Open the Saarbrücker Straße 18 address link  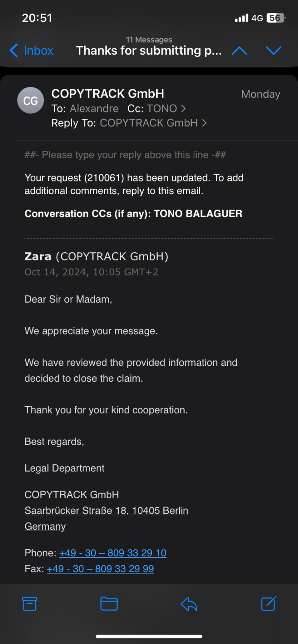[106, 510]
